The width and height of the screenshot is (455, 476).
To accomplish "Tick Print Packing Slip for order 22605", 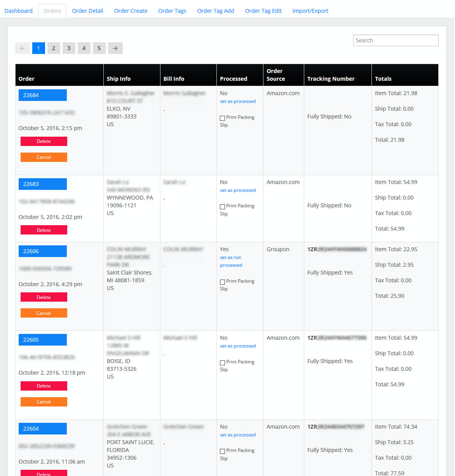I will click(222, 362).
